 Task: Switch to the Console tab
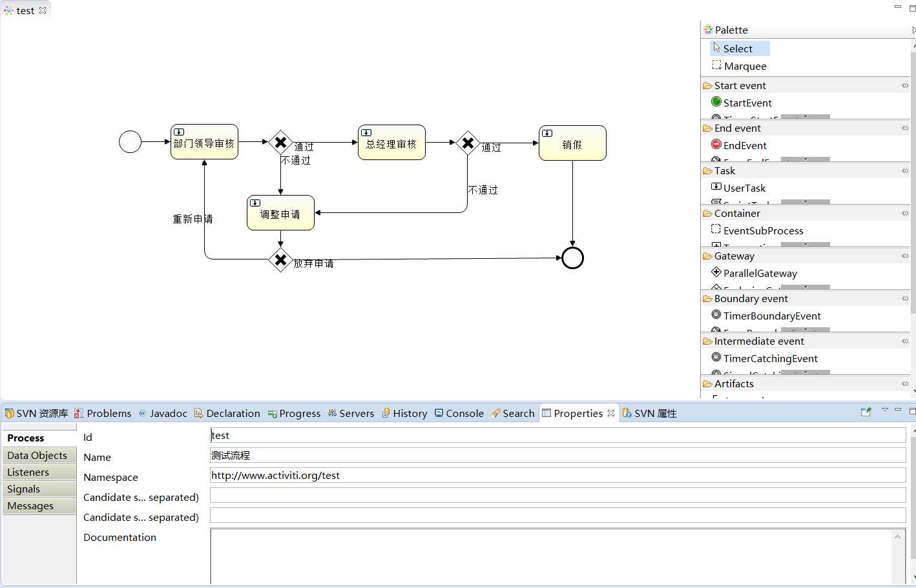459,413
